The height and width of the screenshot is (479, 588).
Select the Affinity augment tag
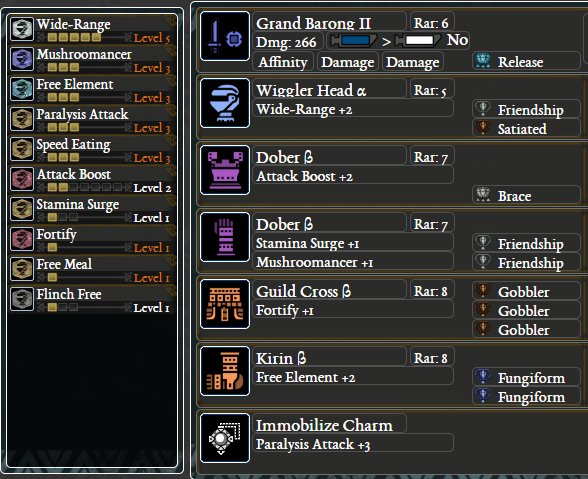pyautogui.click(x=282, y=62)
